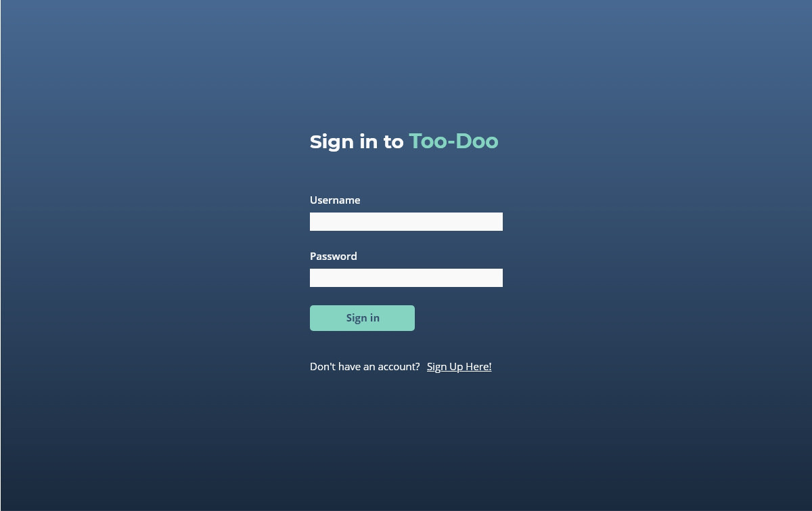The width and height of the screenshot is (812, 511).
Task: Follow the underlined Sign Up Here! hyperlink
Action: [459, 366]
